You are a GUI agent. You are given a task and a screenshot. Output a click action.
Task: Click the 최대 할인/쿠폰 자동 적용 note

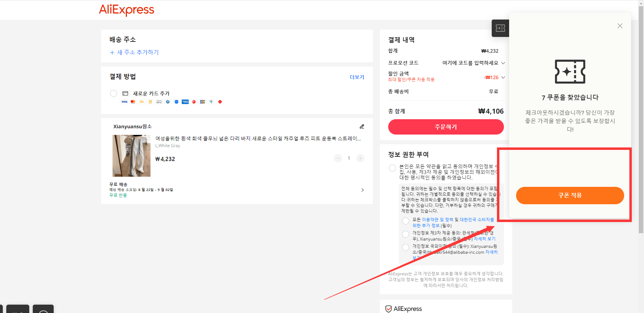(411, 79)
